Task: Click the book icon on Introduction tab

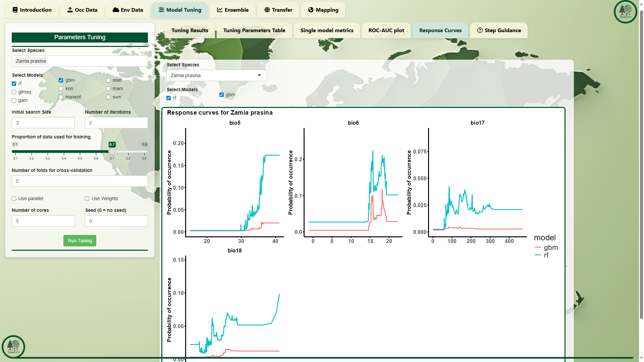Action: click(15, 10)
